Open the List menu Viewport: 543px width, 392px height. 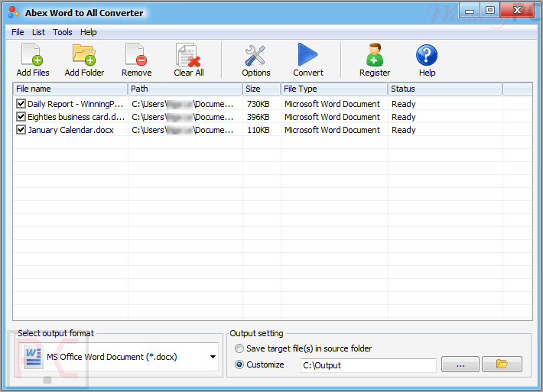38,32
